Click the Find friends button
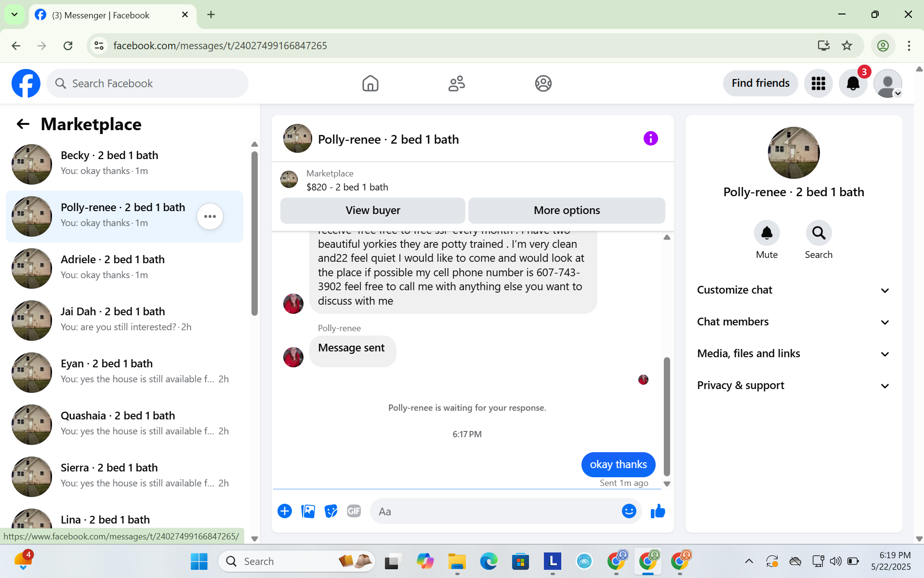This screenshot has width=924, height=578. coord(760,83)
